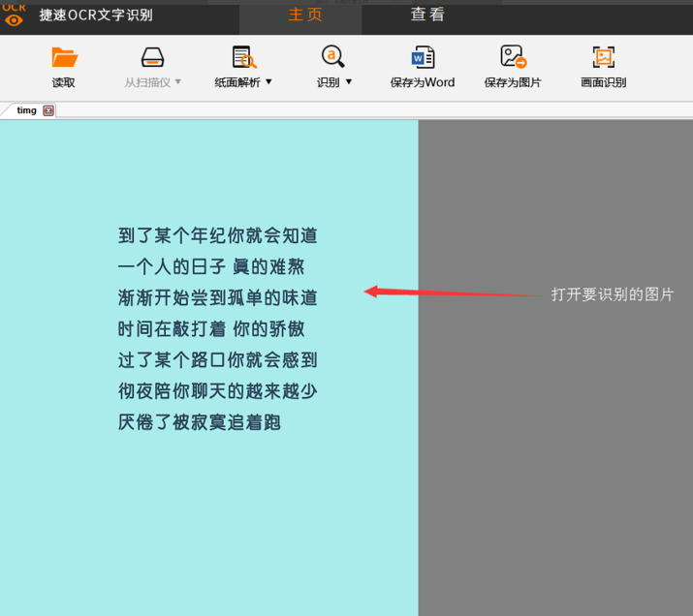The width and height of the screenshot is (693, 616).
Task: Click the 保存为Word icon
Action: (423, 57)
